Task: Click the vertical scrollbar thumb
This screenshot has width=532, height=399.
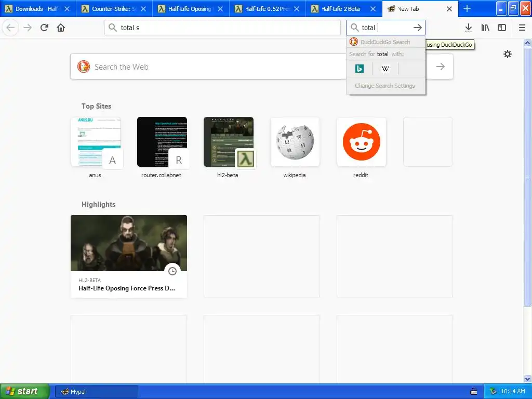Action: pos(527,177)
